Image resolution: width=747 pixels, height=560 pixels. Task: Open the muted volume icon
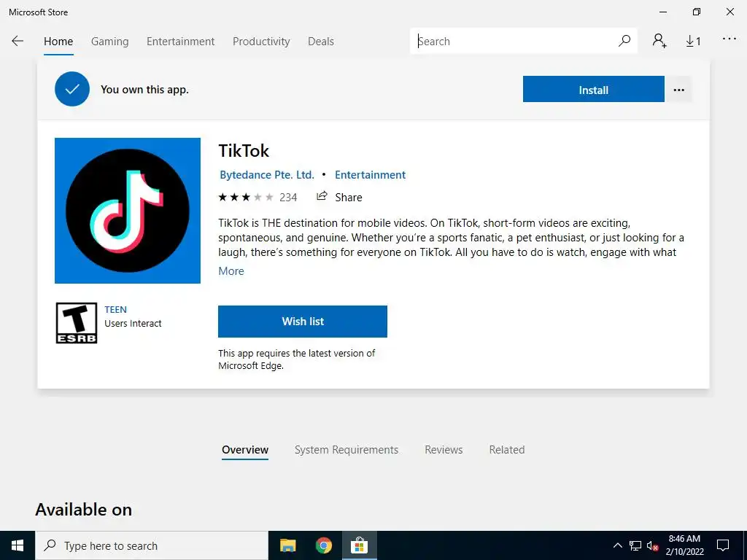tap(652, 545)
